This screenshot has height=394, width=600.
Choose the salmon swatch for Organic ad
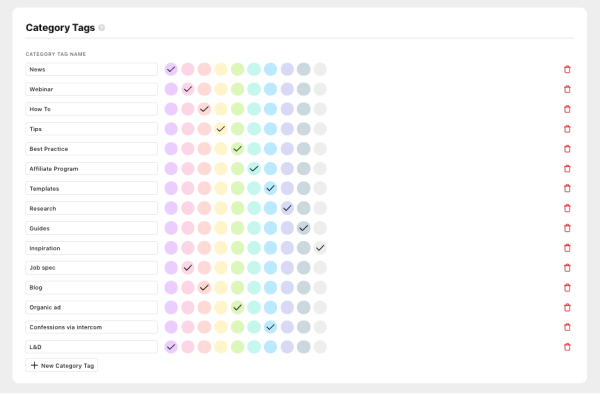click(204, 308)
